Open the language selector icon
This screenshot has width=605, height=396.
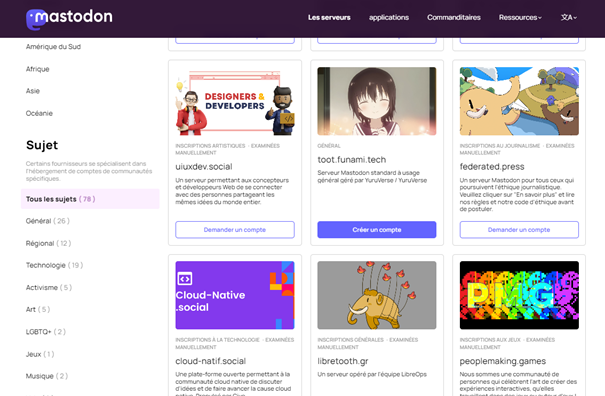coord(569,17)
